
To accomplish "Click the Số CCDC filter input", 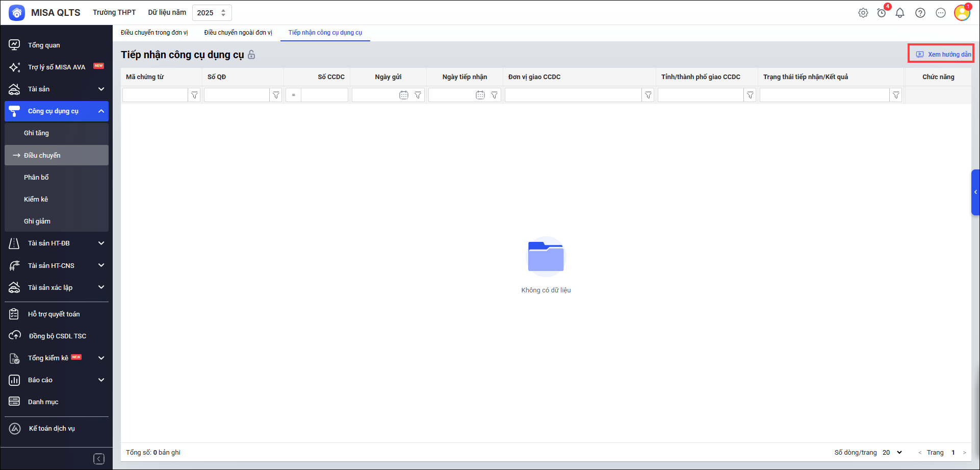I will coord(325,95).
